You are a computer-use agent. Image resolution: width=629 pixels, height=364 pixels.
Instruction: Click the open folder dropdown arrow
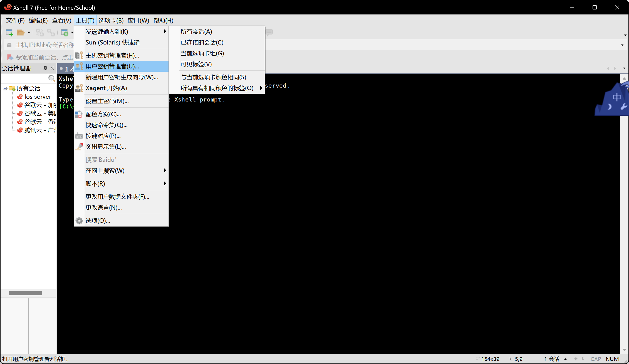coord(29,33)
